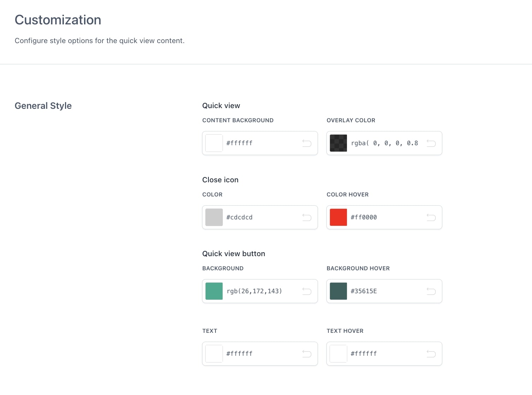Open the Text Hover white swatch

click(x=338, y=354)
